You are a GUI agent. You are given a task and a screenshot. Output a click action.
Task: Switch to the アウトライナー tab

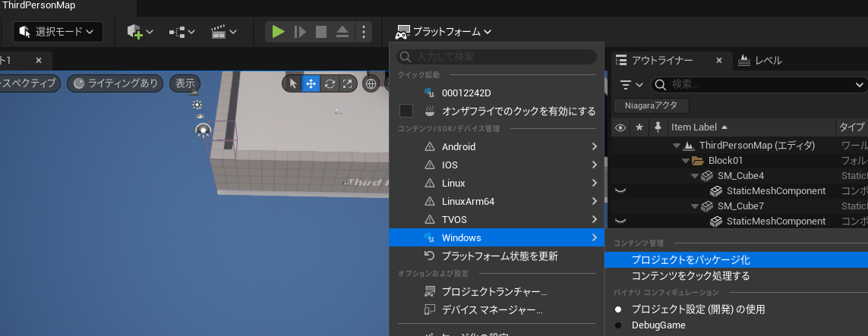(x=662, y=61)
